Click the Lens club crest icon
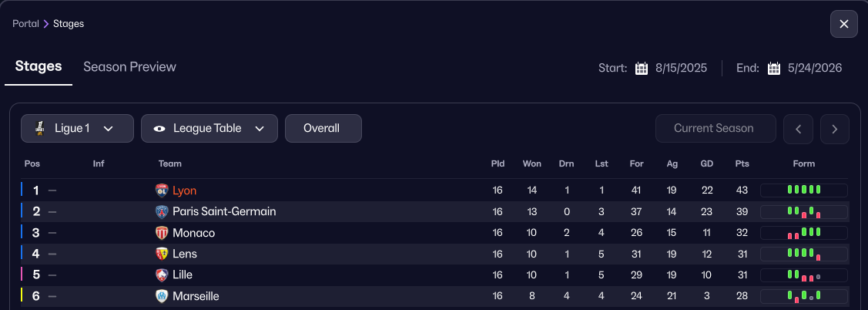The height and width of the screenshot is (310, 868). [x=162, y=254]
